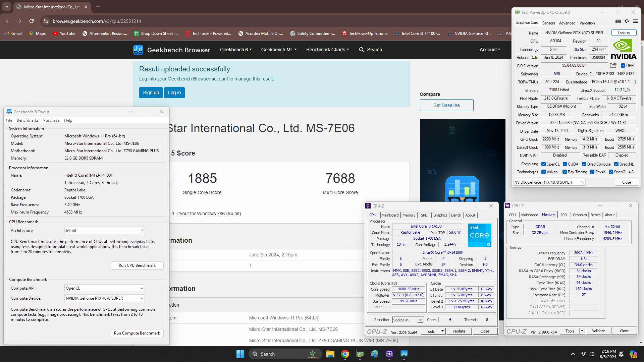Image resolution: width=644 pixels, height=362 pixels.
Task: Toggle the OpenCL checkbox in GPU-Z
Action: [544, 164]
